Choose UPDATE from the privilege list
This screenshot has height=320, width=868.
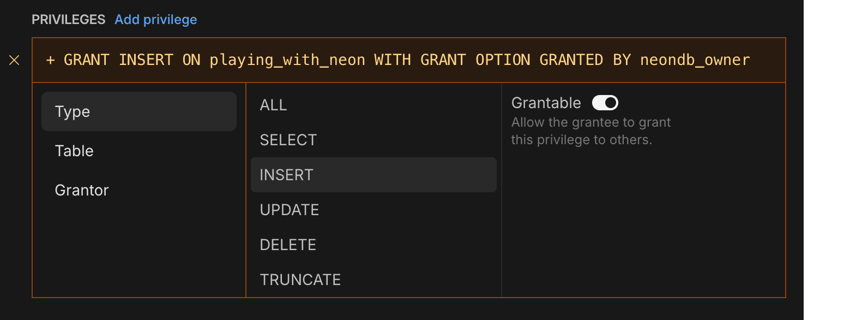(290, 210)
